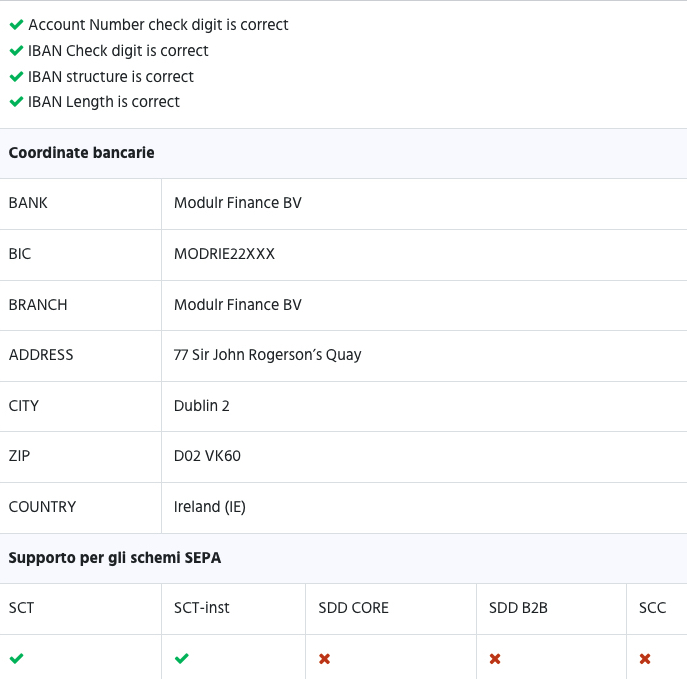Click BANK value 'Modulr Finance BV'
Screen dimensions: 687x679
pyautogui.click(x=237, y=203)
